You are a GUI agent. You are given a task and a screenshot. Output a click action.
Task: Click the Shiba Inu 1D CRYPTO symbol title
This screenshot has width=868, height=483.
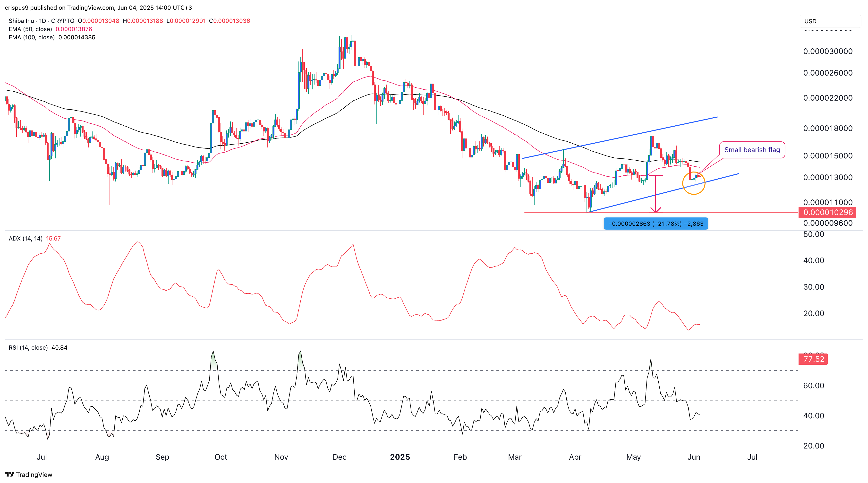click(x=42, y=21)
